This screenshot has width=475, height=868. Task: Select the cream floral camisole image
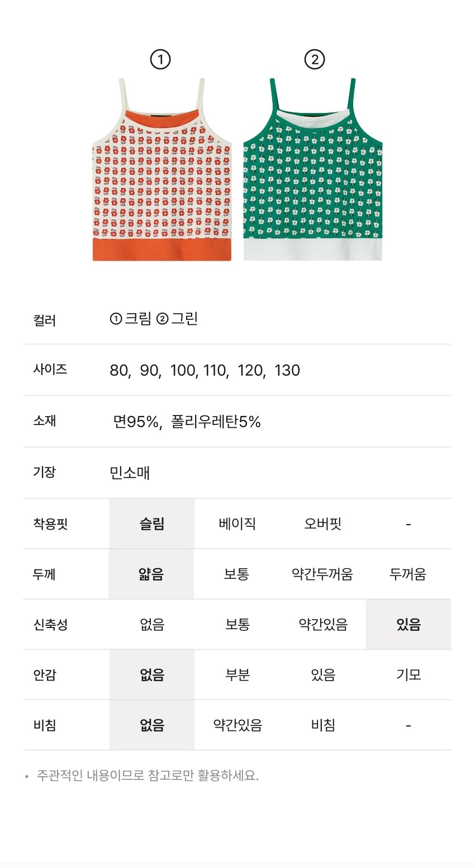(x=161, y=171)
